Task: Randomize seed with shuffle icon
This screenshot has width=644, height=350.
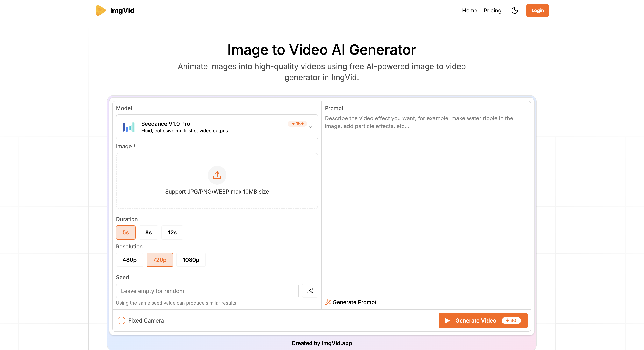Action: tap(310, 291)
